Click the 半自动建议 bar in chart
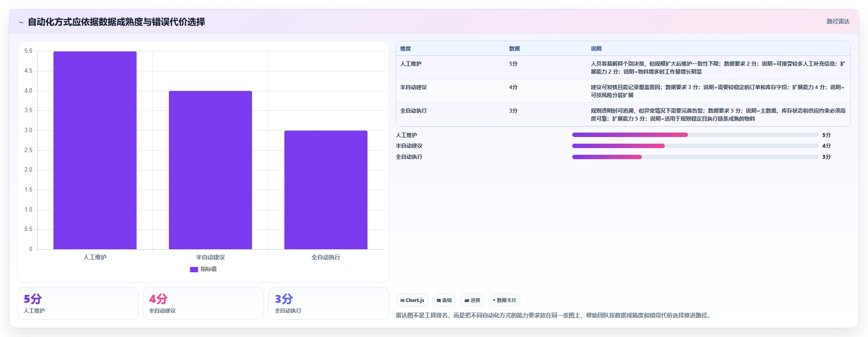Screen dimensions: 868x337 click(x=210, y=170)
